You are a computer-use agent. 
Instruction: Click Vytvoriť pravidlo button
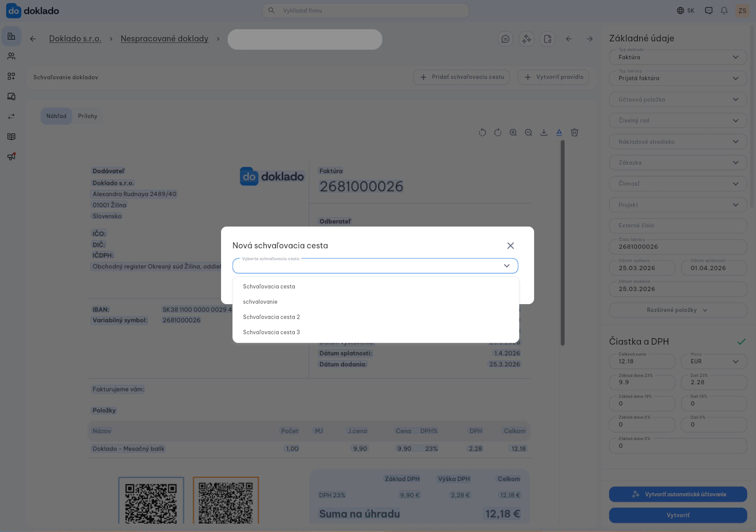click(553, 77)
